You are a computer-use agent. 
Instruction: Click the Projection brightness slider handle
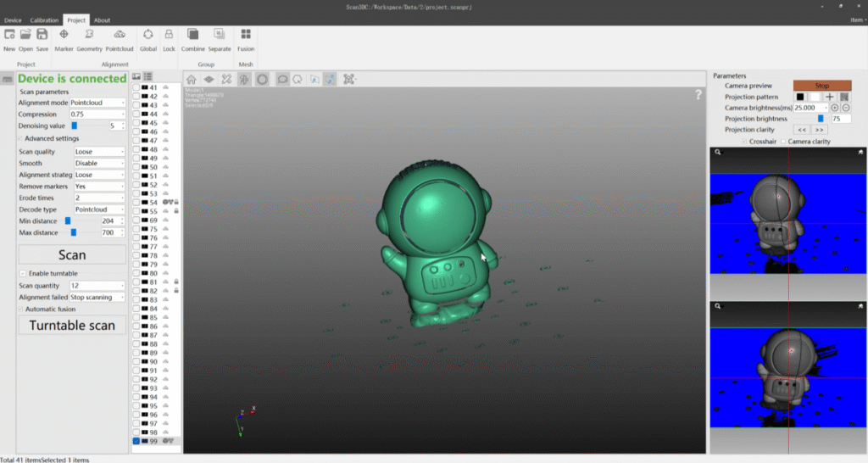[x=820, y=119]
